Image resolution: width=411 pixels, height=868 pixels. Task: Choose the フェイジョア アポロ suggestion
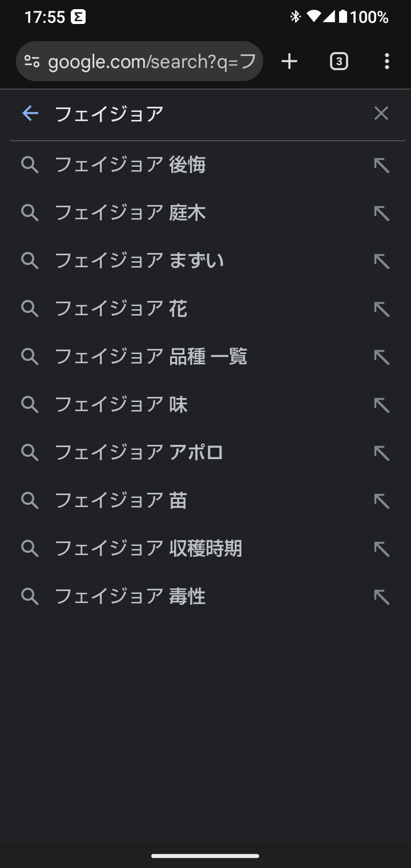[x=139, y=453]
